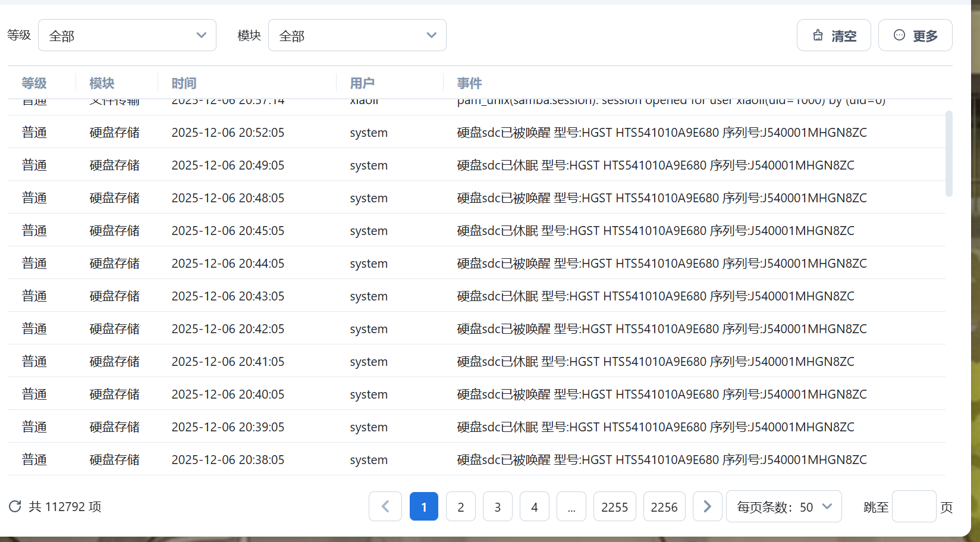
Task: Select the timestamp 2025-12-06 20:49:05
Action: [228, 165]
